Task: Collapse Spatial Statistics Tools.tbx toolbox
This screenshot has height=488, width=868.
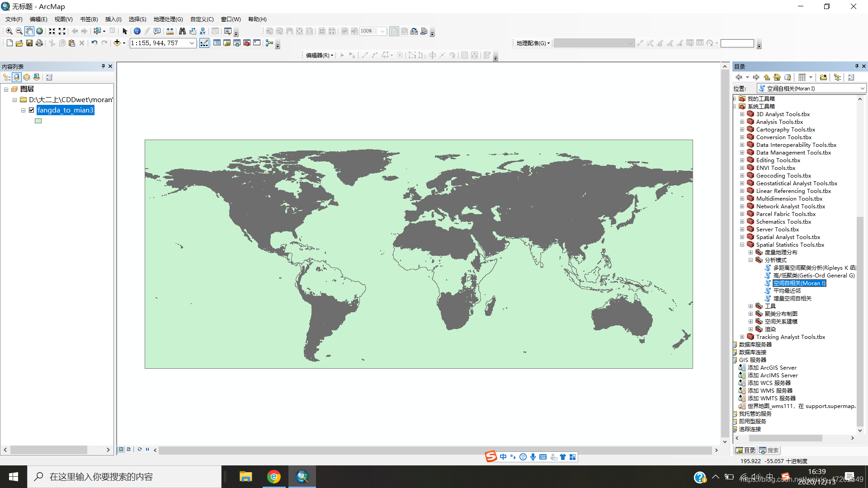Action: pyautogui.click(x=742, y=245)
